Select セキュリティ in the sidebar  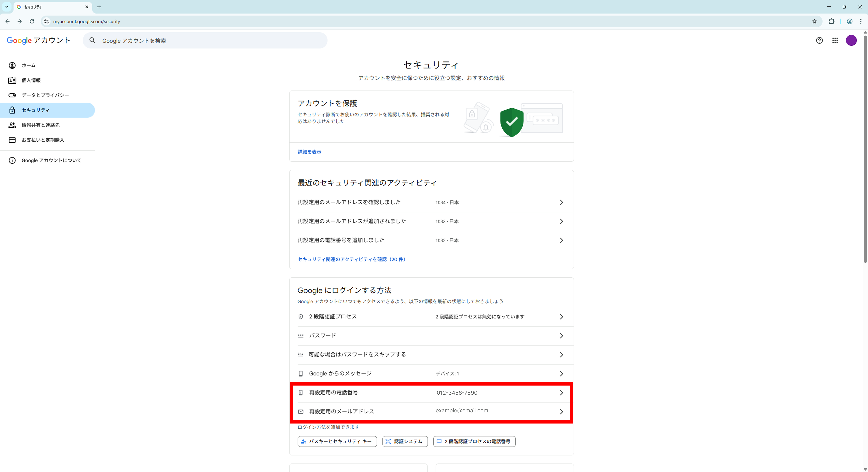coord(47,110)
